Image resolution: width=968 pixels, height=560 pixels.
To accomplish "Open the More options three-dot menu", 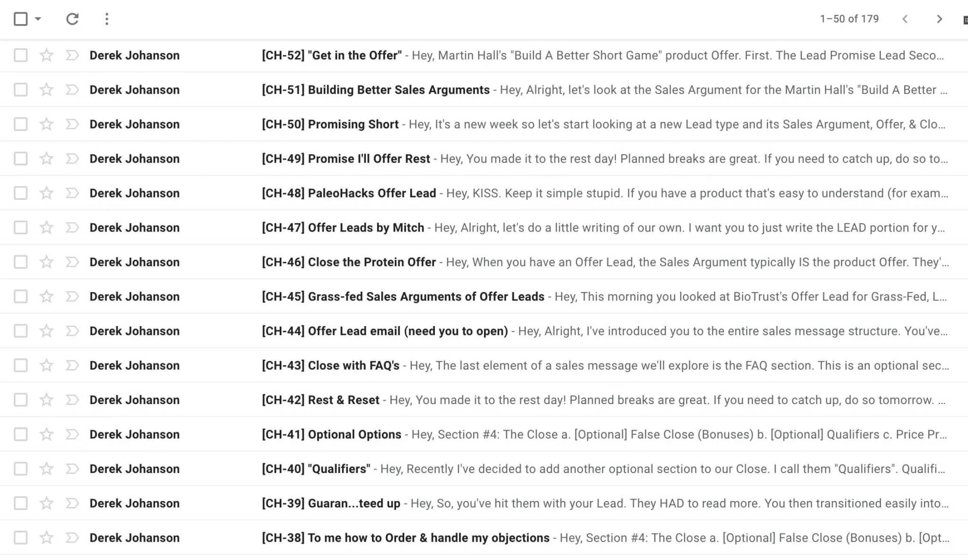I will point(107,19).
